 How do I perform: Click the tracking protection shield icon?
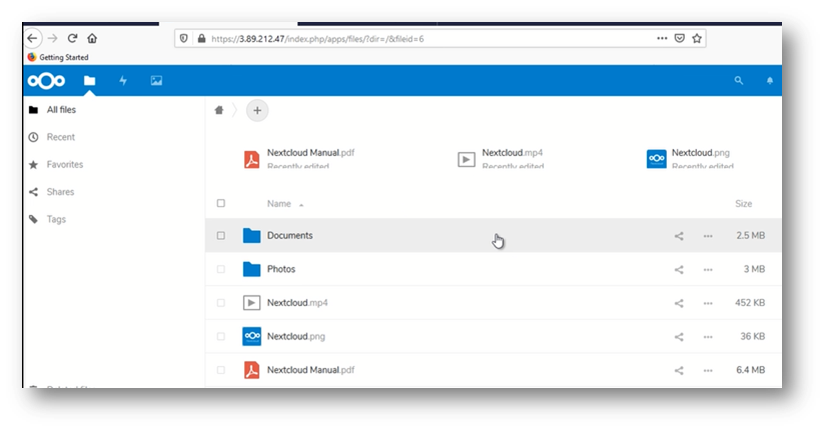(x=184, y=38)
